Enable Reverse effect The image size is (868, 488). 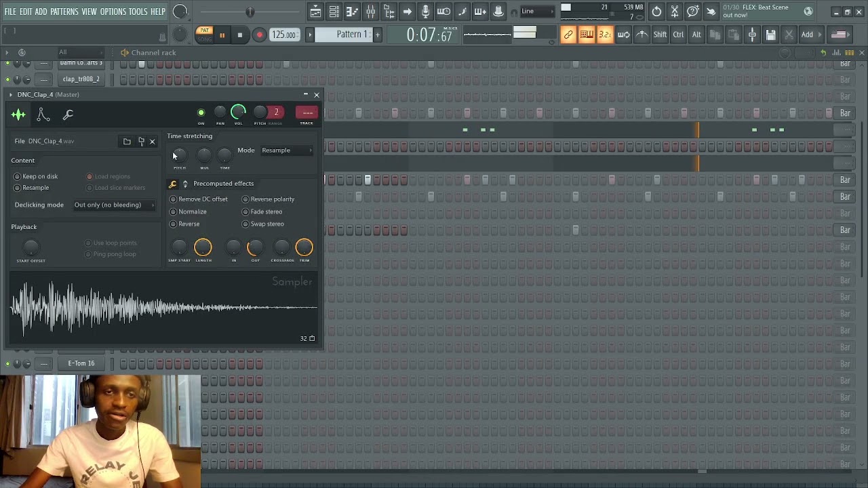(x=184, y=224)
